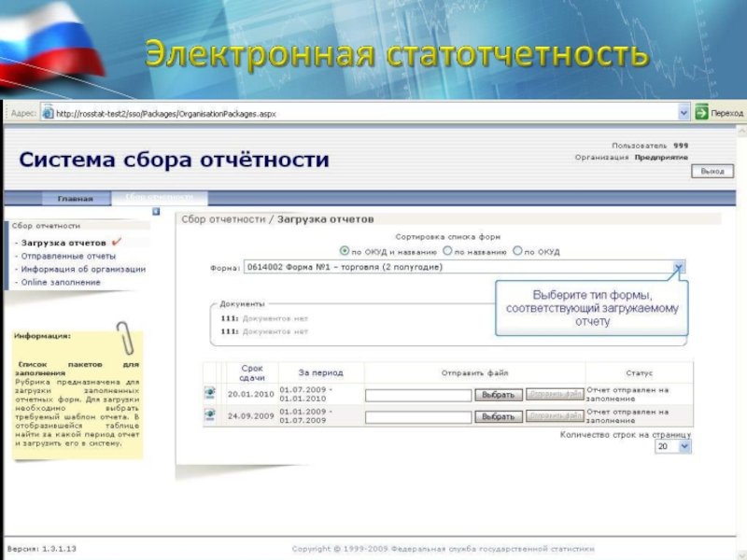
Task: Open Загрузка отчетов in sidebar
Action: point(63,243)
